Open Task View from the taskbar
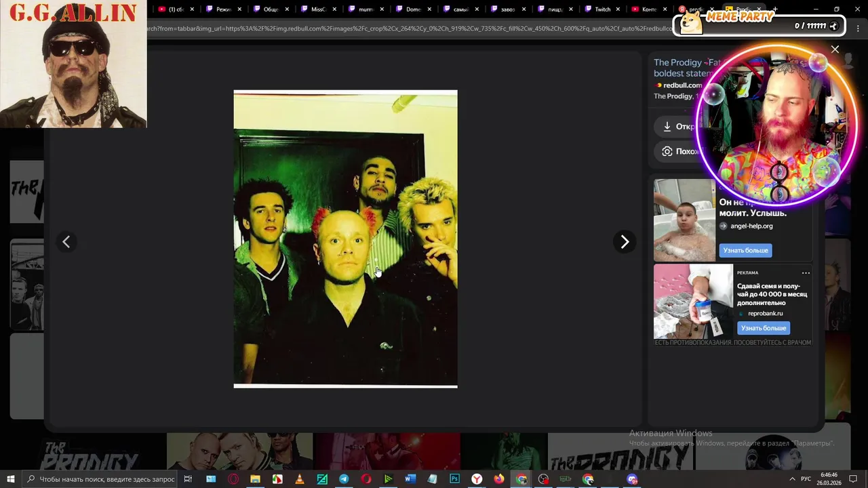The width and height of the screenshot is (868, 488). click(x=188, y=479)
